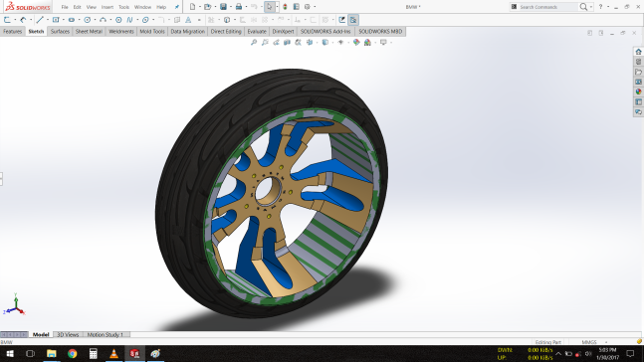Open the Motion Study 1 tab

[x=106, y=334]
